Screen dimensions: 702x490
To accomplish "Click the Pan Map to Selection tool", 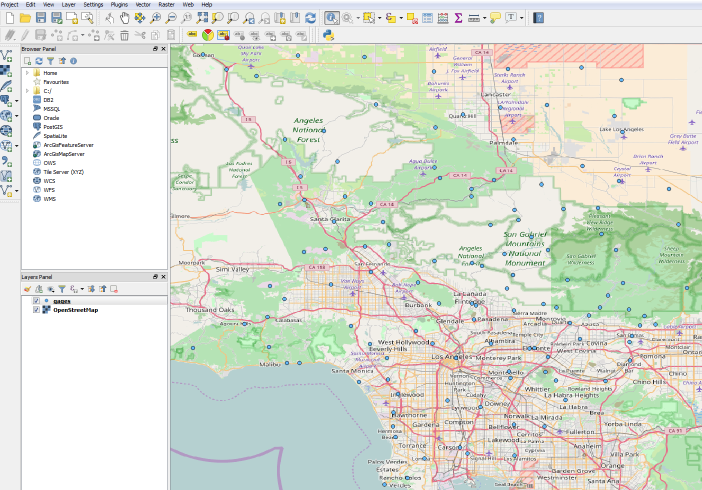I will tap(140, 18).
